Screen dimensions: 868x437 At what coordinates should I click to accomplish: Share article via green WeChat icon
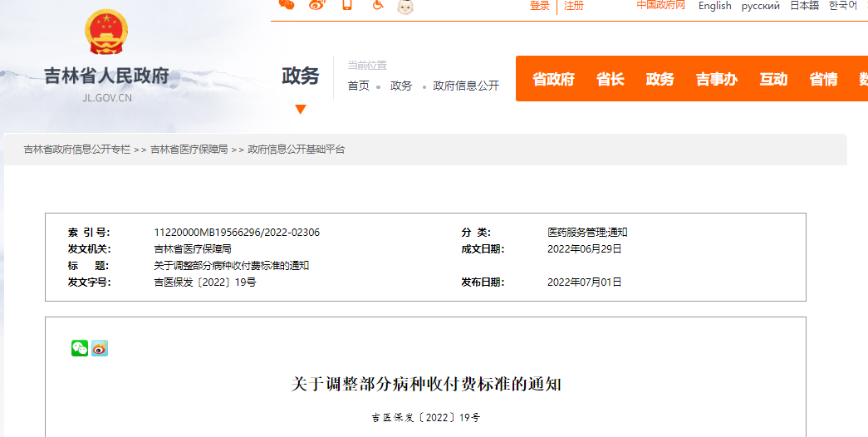tap(80, 348)
